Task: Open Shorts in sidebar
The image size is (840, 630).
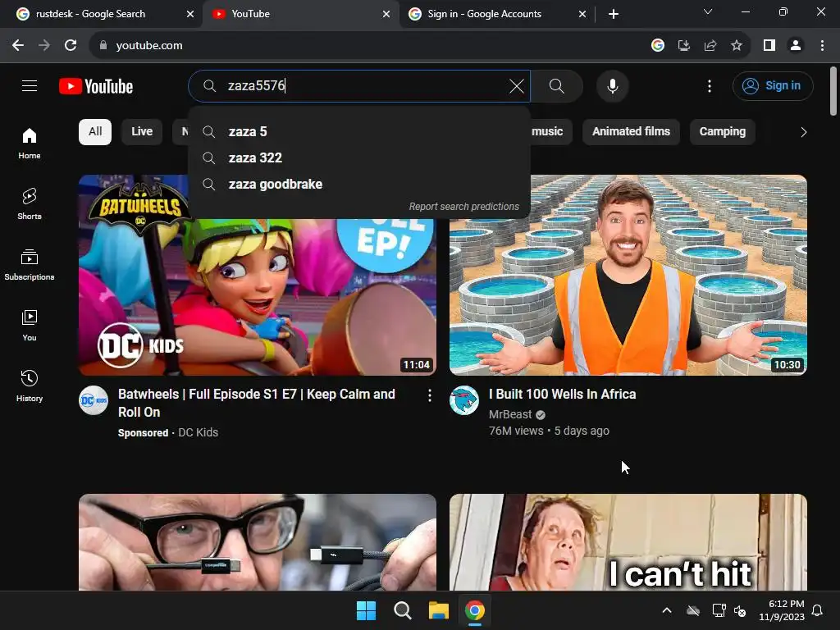Action: tap(30, 204)
